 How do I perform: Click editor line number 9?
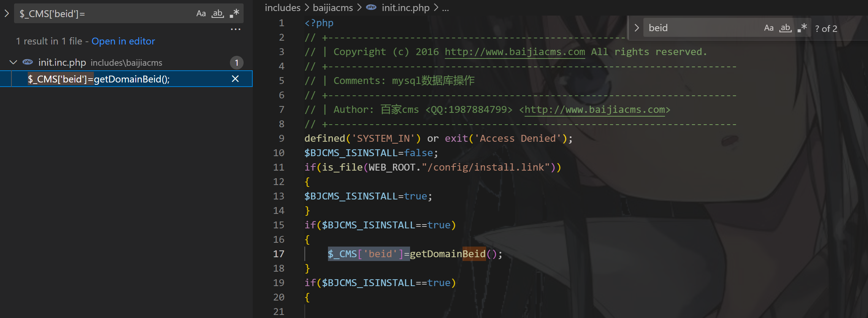click(281, 138)
